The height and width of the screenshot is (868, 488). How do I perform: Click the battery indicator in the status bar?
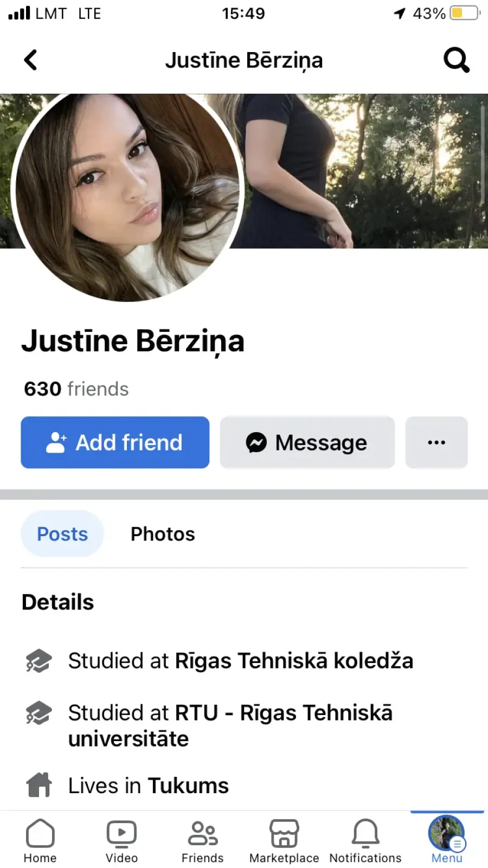465,13
